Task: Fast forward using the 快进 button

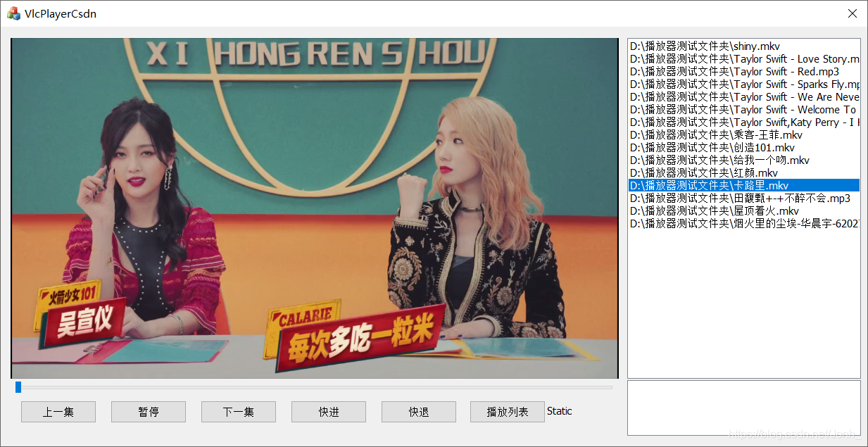Action: (329, 412)
